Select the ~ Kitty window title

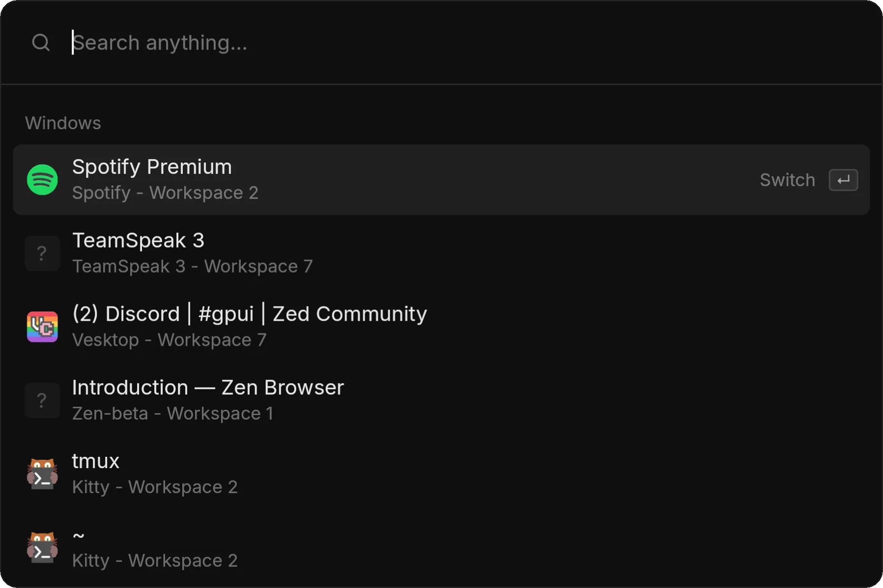click(x=79, y=535)
